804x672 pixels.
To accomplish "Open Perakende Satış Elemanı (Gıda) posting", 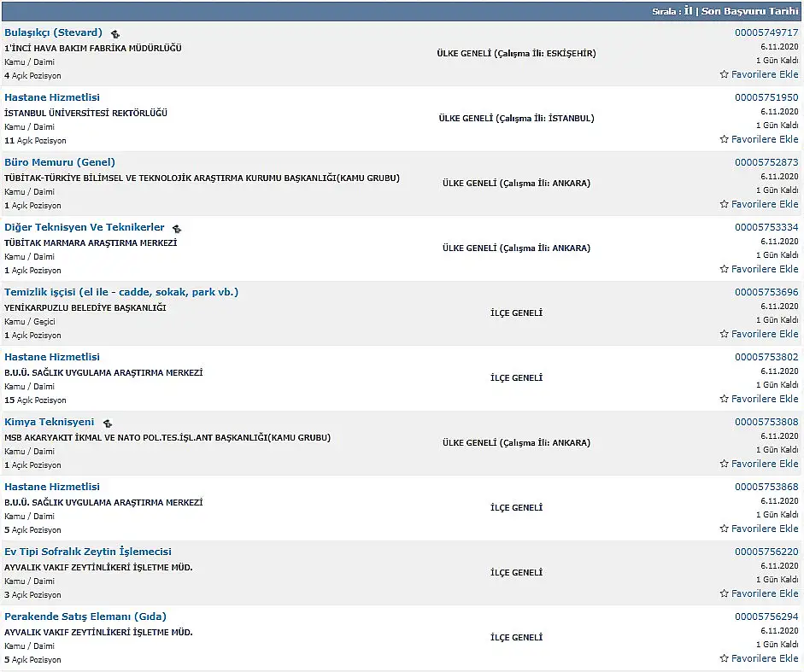I will tap(85, 616).
